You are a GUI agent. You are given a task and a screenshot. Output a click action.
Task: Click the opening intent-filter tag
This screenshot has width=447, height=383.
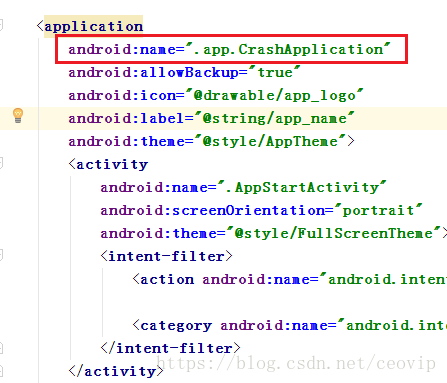(x=166, y=256)
